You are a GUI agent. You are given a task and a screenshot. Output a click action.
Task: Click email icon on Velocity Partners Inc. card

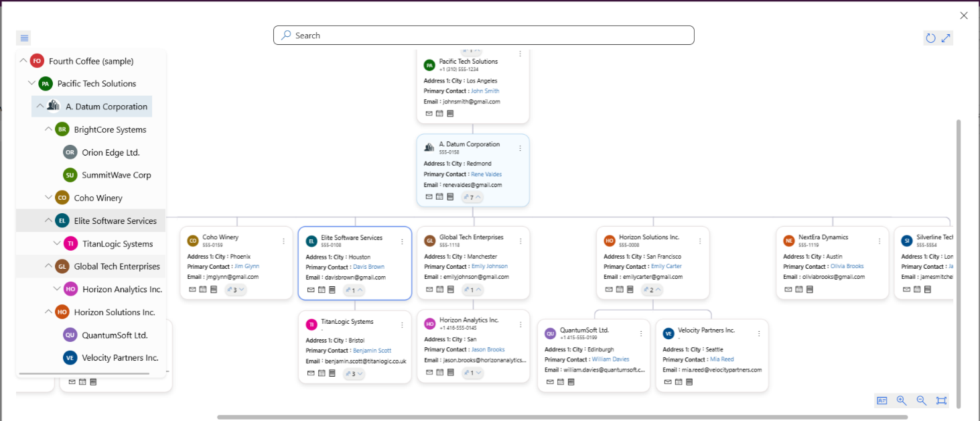(668, 382)
